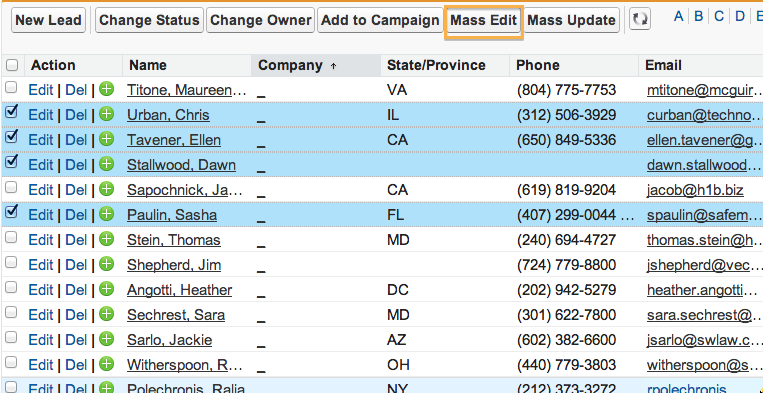Screen dimensions: 763x393
Task: Click green plus icon for Angotti, Heather
Action: tap(107, 289)
